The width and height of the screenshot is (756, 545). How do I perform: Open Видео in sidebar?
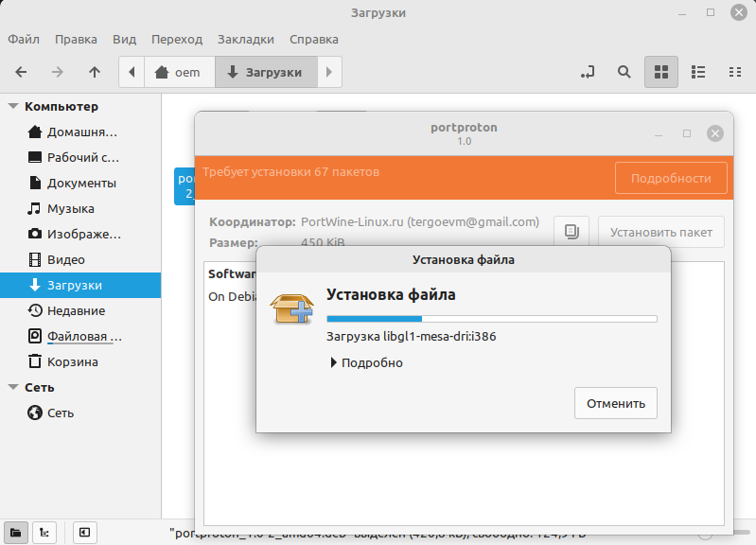click(80, 259)
